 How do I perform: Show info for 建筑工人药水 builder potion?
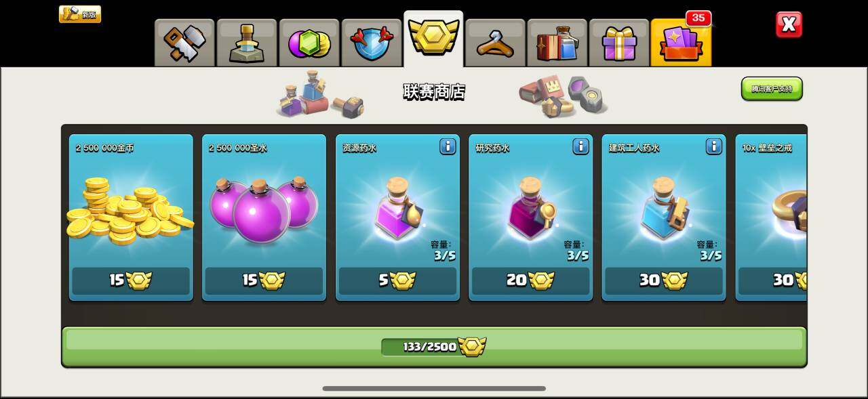(713, 146)
